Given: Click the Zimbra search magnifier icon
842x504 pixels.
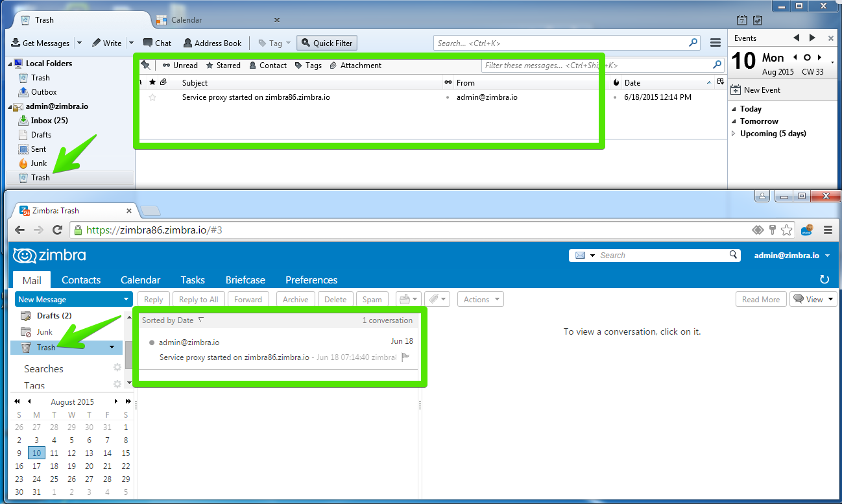Looking at the screenshot, I should click(733, 255).
